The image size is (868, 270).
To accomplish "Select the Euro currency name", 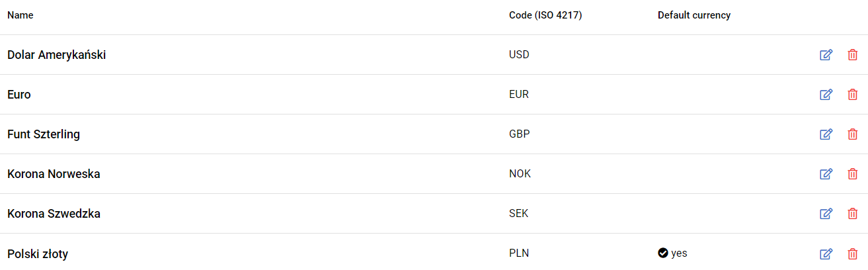I will (x=19, y=95).
